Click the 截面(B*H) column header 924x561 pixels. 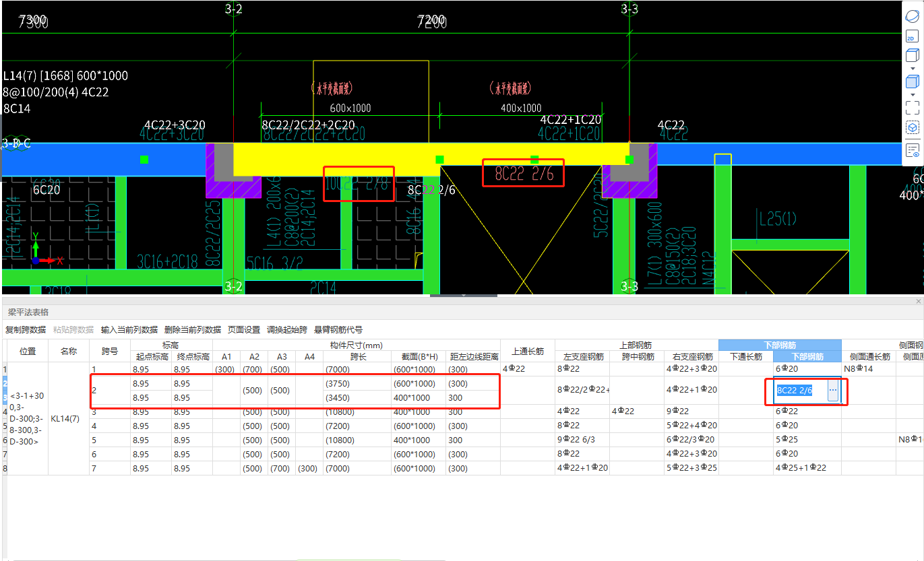tap(419, 356)
